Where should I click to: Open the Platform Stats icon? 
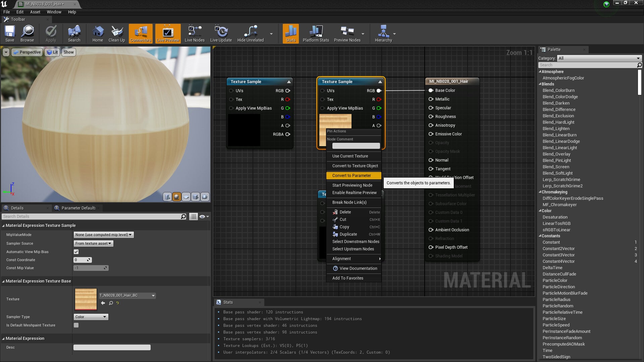pyautogui.click(x=316, y=34)
